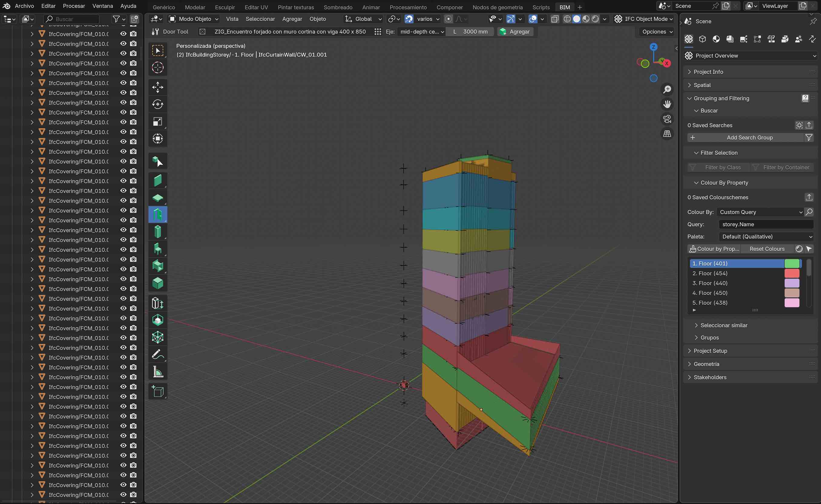Select the Box Select tool

[158, 50]
